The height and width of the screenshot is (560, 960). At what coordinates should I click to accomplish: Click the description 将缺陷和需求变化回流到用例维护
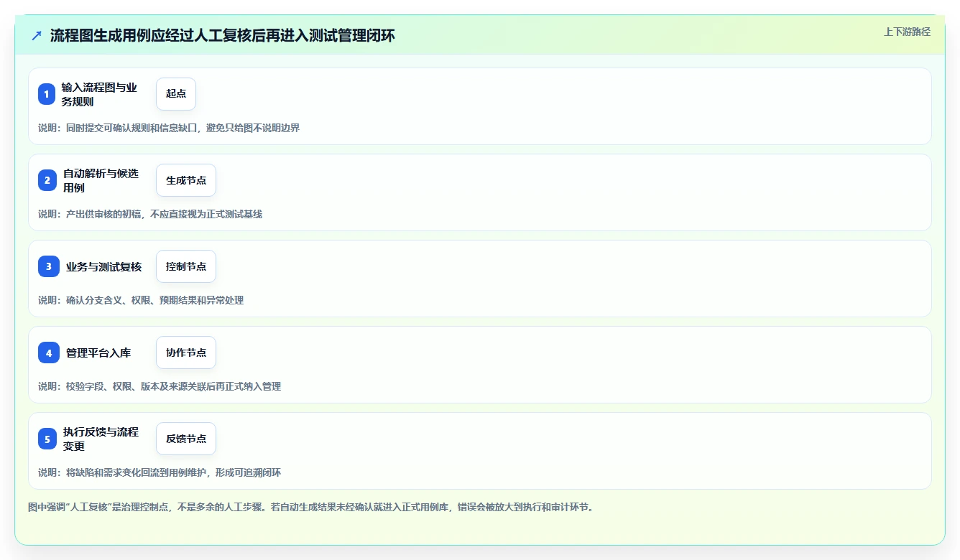pos(136,472)
